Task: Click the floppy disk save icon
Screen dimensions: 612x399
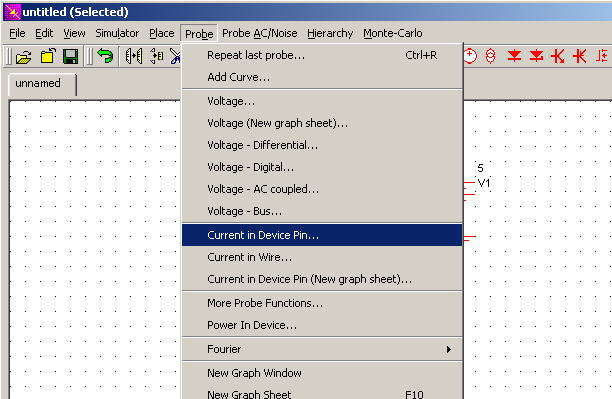Action: point(71,57)
